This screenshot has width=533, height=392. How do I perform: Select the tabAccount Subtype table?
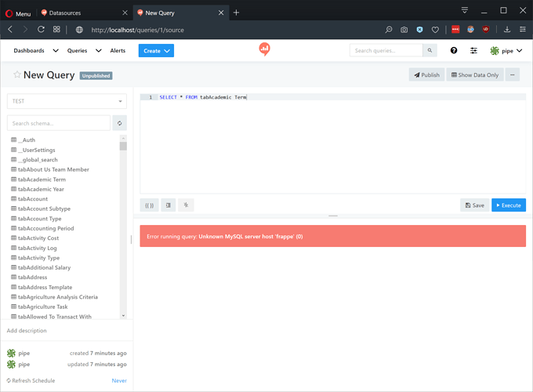pos(41,209)
